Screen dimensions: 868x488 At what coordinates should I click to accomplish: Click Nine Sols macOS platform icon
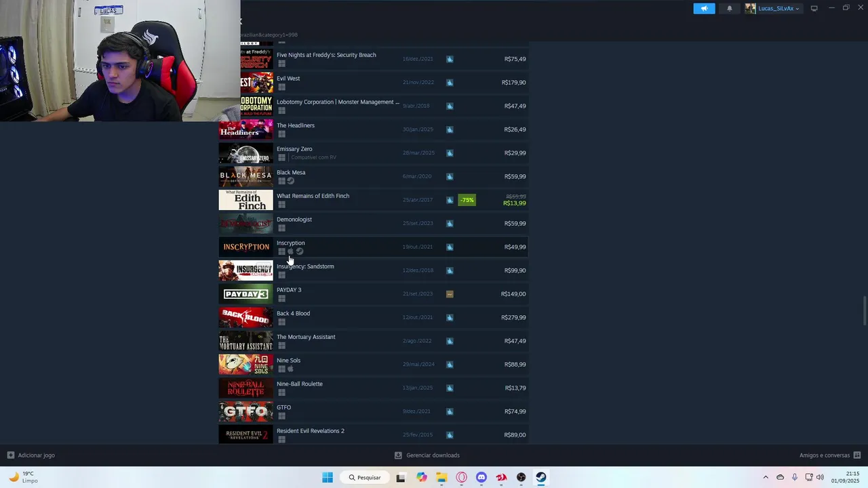[290, 369]
